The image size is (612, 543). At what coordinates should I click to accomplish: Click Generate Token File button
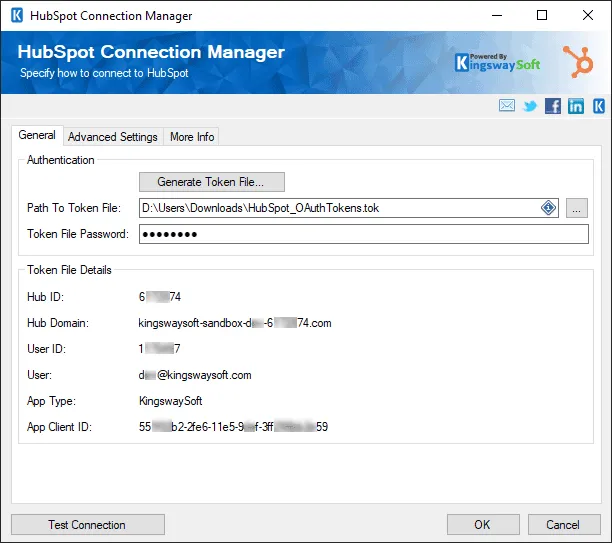click(212, 182)
